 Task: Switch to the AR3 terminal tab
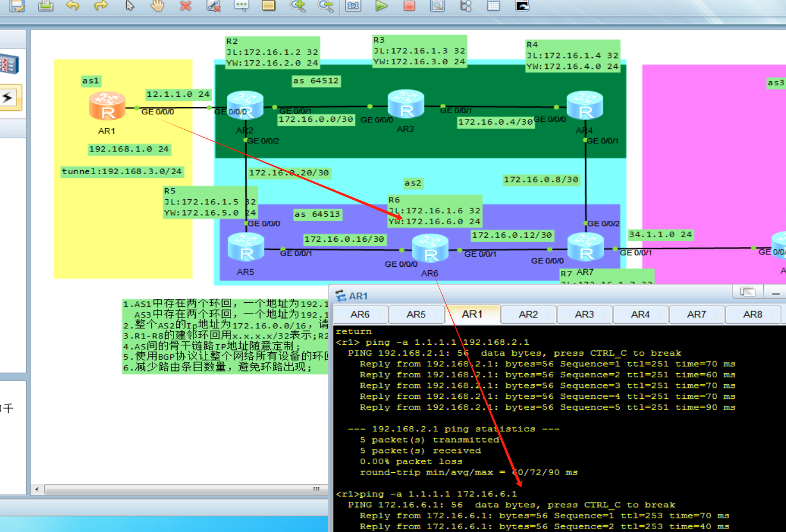[x=585, y=315]
